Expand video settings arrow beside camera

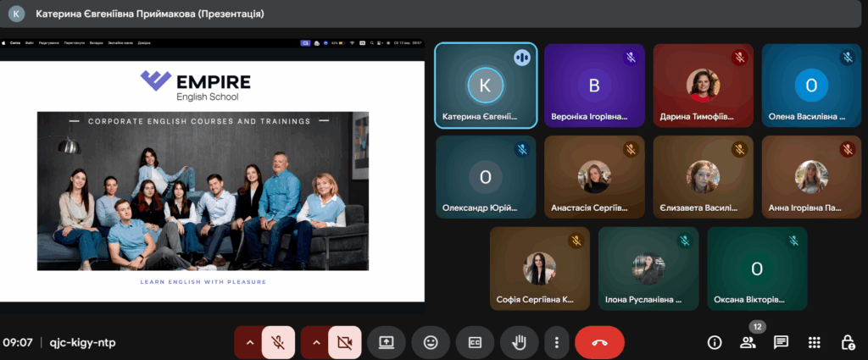[316, 342]
